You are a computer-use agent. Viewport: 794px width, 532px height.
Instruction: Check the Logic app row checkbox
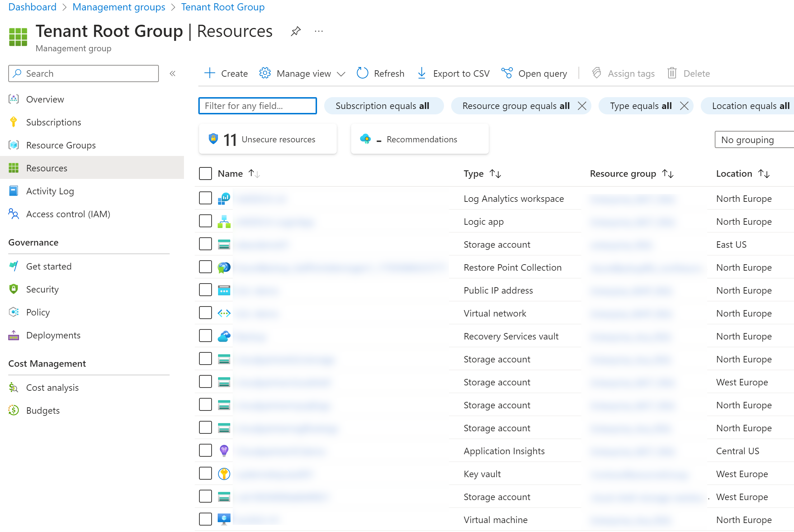tap(205, 221)
